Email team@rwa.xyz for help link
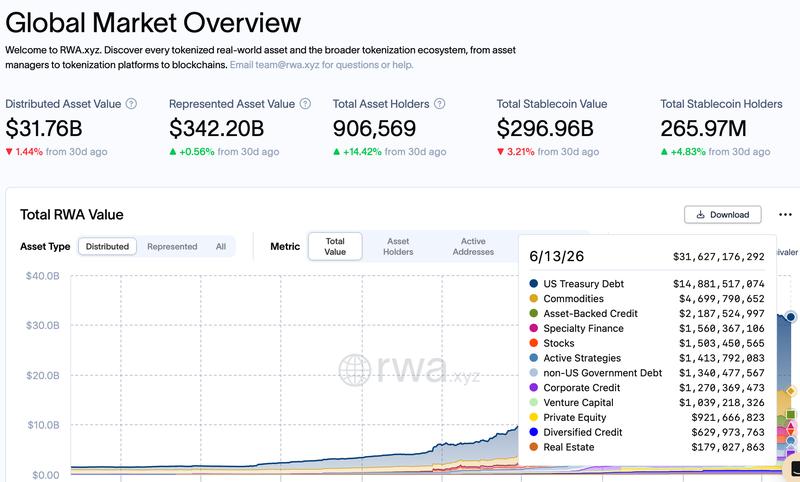The width and height of the screenshot is (800, 482). [321, 65]
